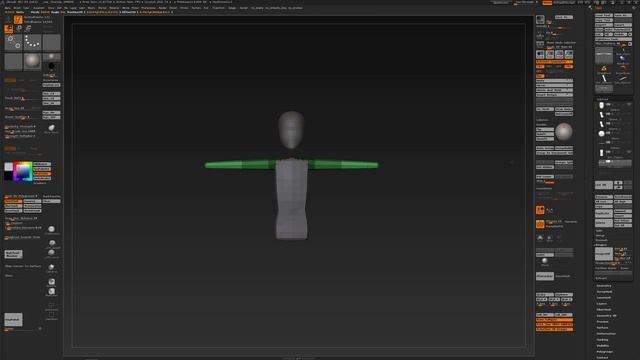Expand the Layers subpalette

tap(602, 304)
